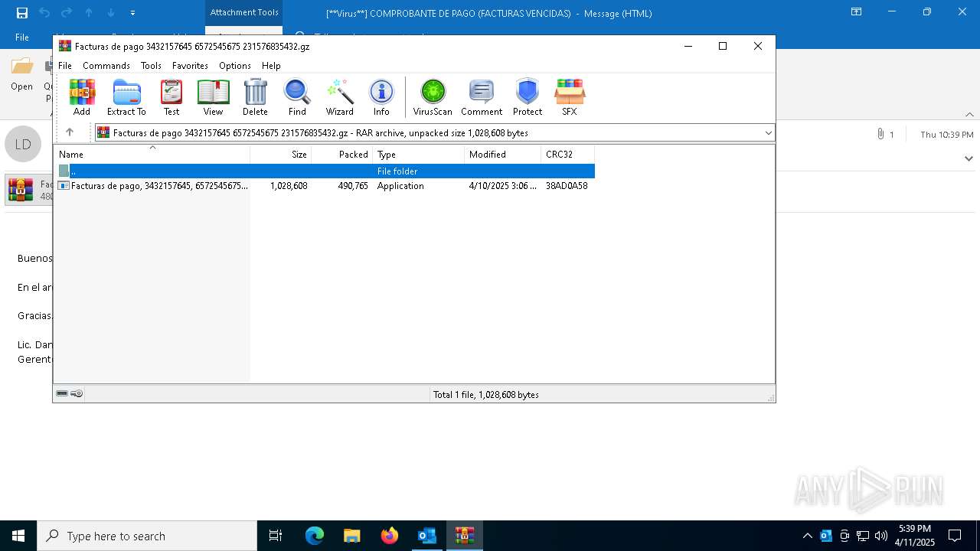This screenshot has width=980, height=551.
Task: Open the Outlook File tab
Action: [22, 37]
